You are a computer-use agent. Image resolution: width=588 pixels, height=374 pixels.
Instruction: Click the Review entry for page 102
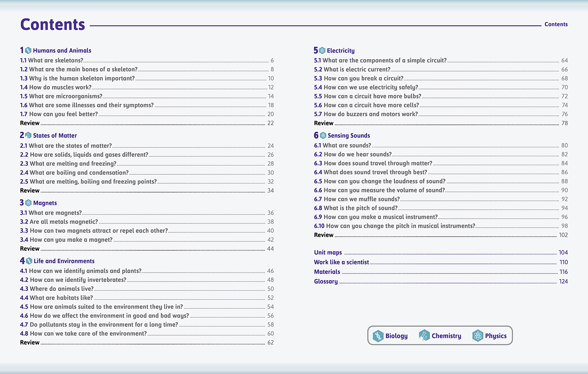coord(441,235)
